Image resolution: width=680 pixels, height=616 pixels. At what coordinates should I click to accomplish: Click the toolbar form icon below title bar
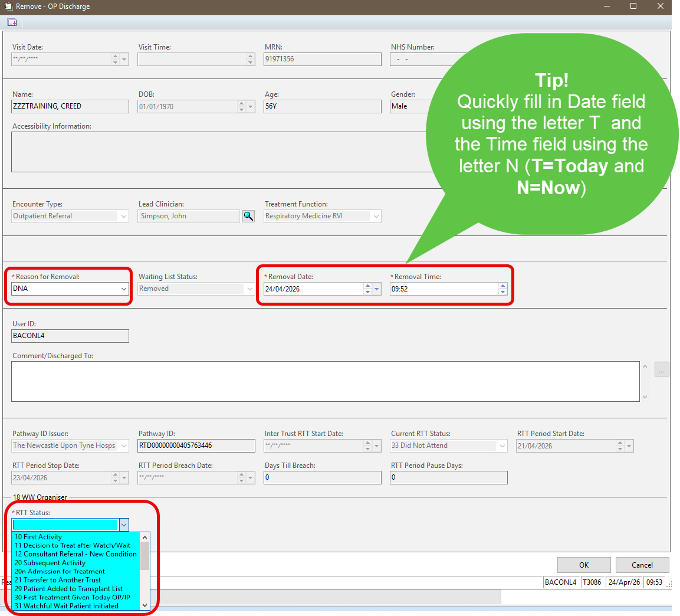click(x=11, y=22)
